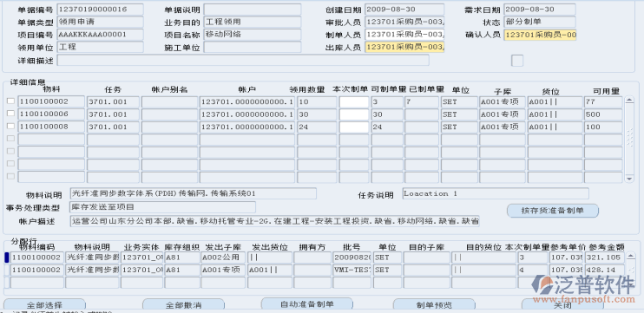Click the 自动准备制单 button
The width and height of the screenshot is (644, 313).
[306, 303]
